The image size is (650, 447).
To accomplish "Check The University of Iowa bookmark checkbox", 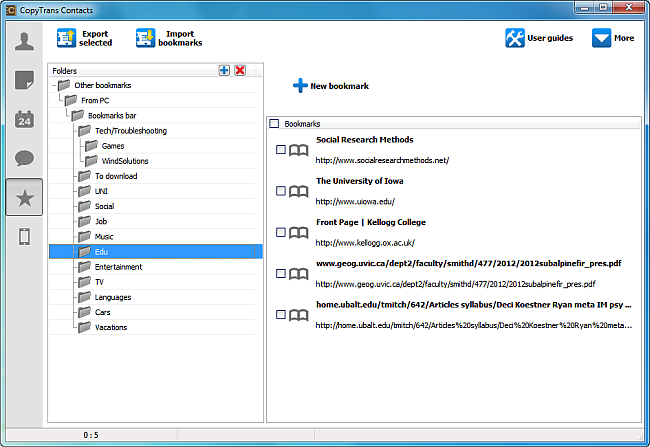I will pos(281,191).
